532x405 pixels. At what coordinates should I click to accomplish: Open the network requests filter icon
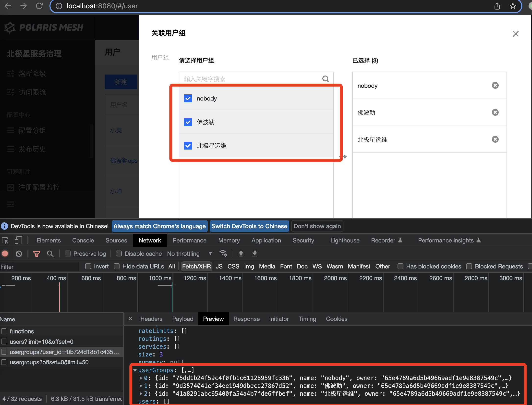tap(36, 253)
